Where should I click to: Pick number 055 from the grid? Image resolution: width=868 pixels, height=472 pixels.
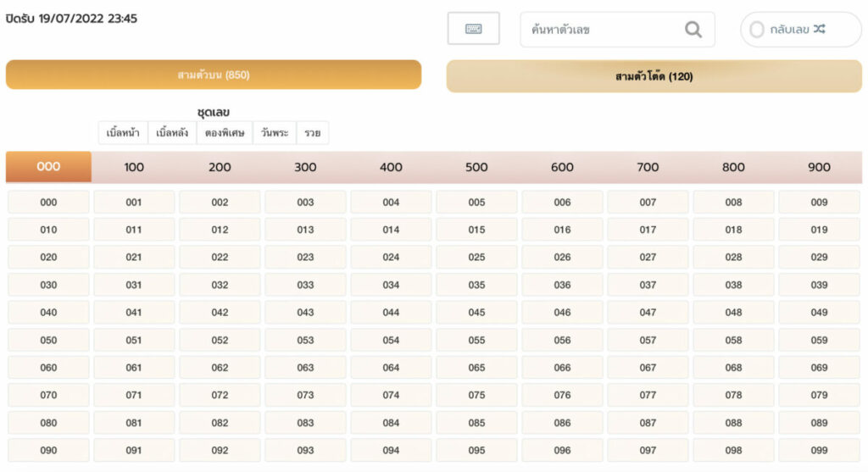click(476, 340)
